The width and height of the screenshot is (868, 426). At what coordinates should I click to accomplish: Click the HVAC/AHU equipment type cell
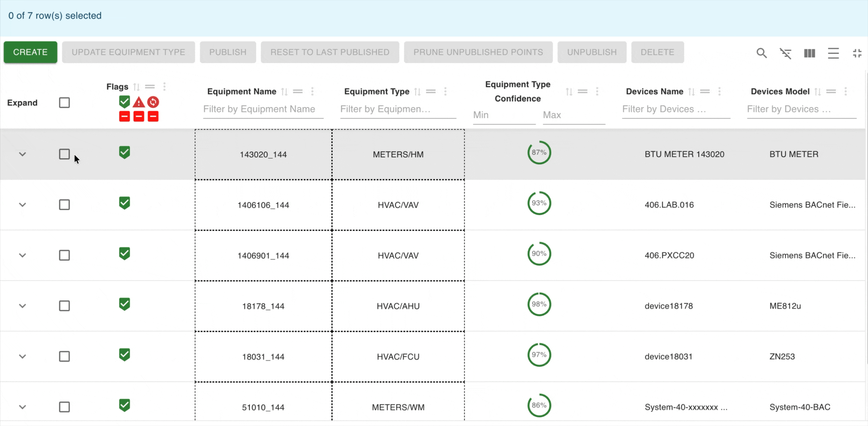(x=398, y=306)
